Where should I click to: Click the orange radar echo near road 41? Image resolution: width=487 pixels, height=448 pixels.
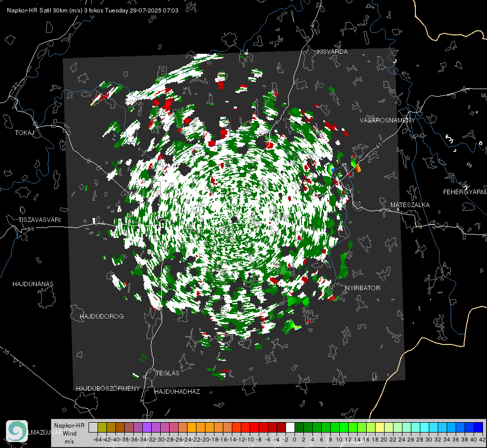pyautogui.click(x=358, y=168)
